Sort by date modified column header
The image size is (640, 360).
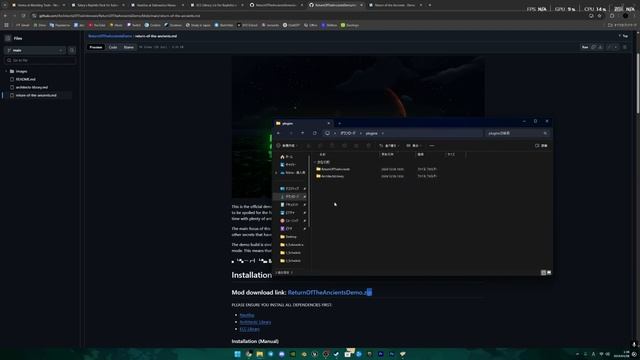387,154
